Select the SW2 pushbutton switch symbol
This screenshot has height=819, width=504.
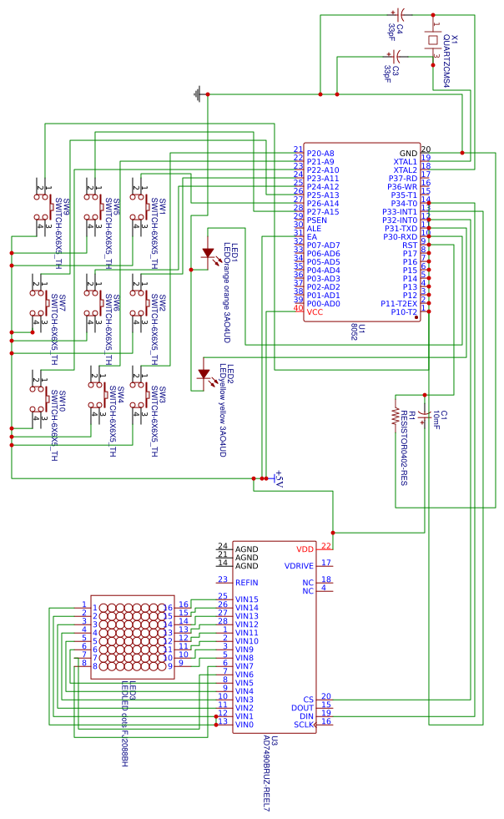[x=139, y=303]
